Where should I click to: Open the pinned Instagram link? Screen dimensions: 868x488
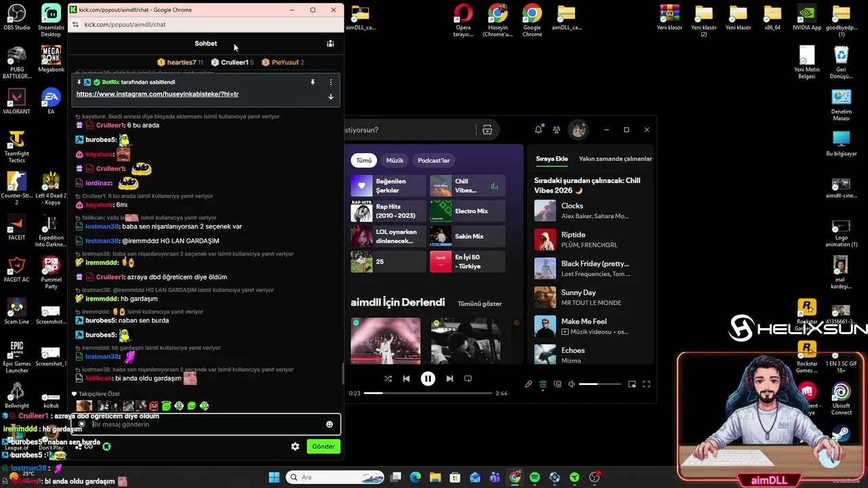coord(157,94)
